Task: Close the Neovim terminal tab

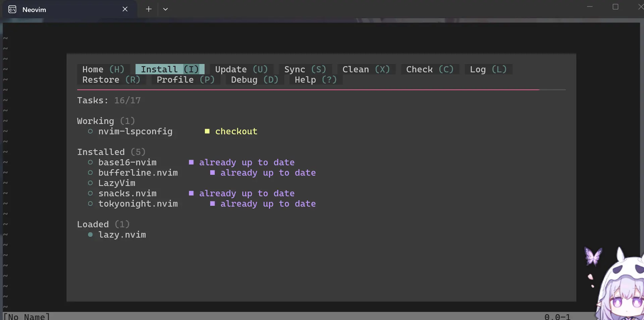Action: click(x=125, y=9)
